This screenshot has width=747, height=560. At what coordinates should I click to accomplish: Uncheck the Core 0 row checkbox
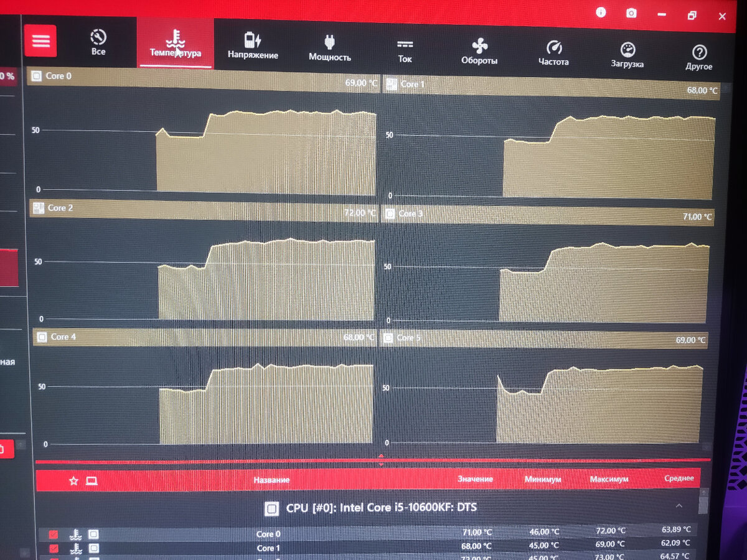[x=54, y=534]
